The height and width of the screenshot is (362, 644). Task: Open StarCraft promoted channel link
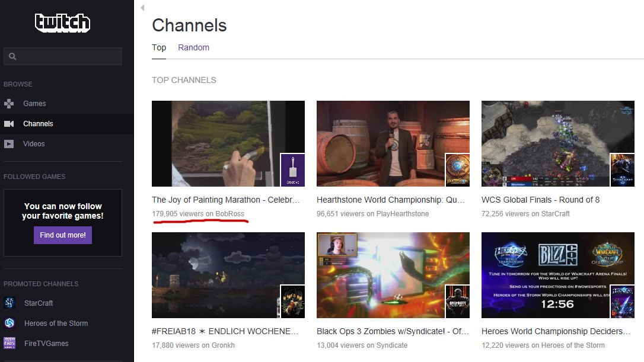point(39,303)
